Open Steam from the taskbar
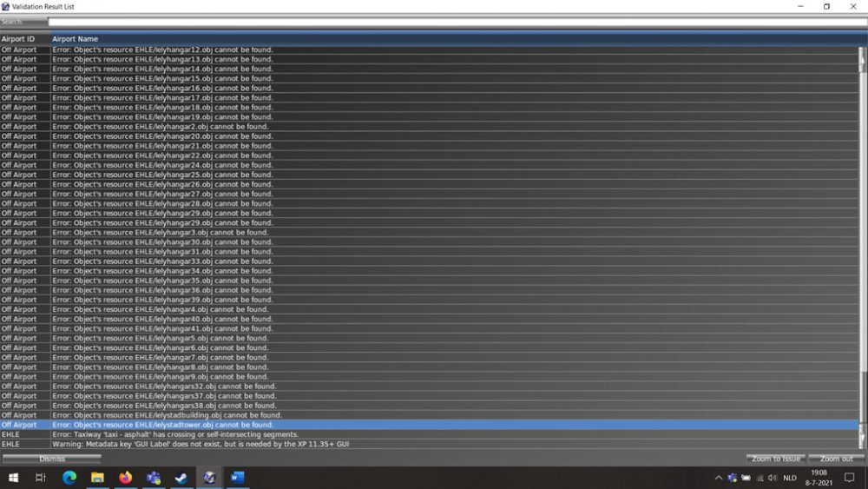The width and height of the screenshot is (868, 489). tap(181, 478)
